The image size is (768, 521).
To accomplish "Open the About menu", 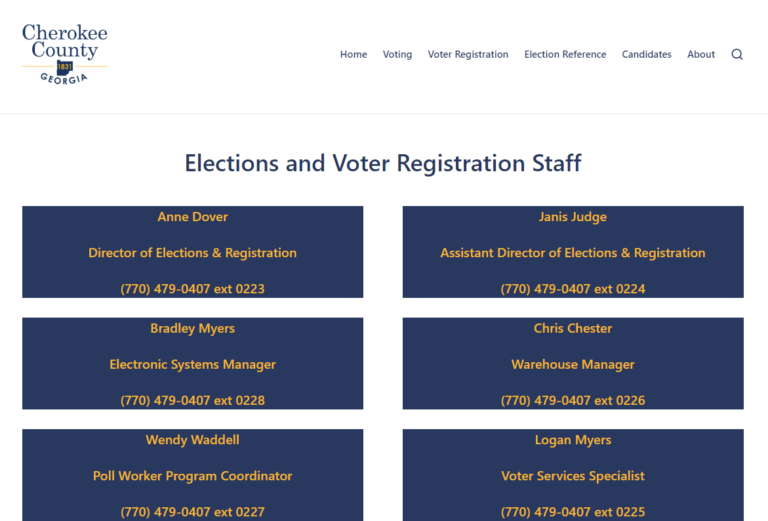I will (701, 54).
